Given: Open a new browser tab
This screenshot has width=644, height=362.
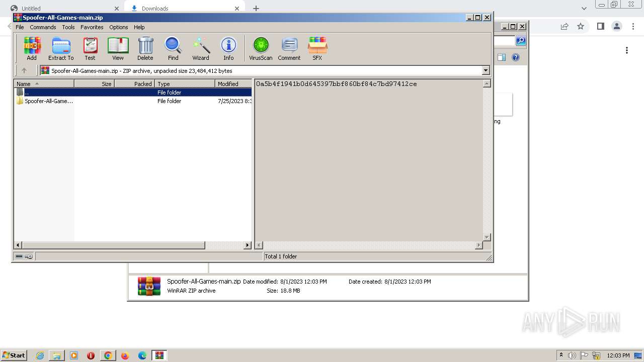Looking at the screenshot, I should click(256, 9).
